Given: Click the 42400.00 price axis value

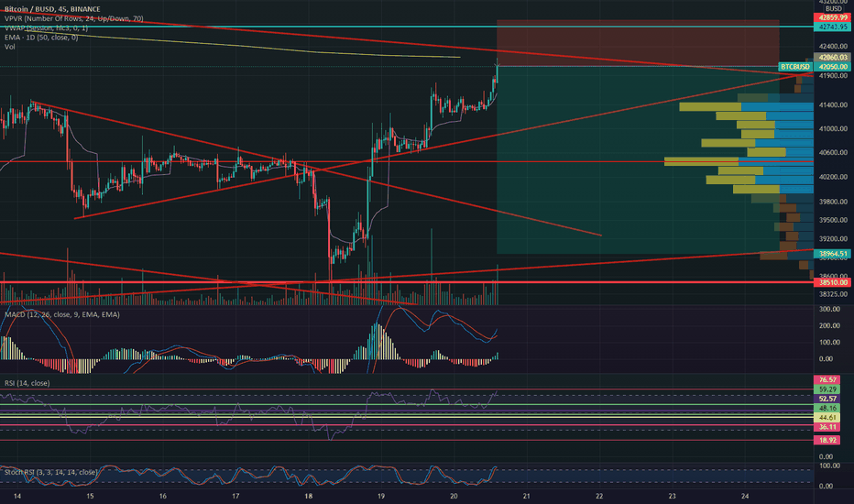Looking at the screenshot, I should [833, 47].
